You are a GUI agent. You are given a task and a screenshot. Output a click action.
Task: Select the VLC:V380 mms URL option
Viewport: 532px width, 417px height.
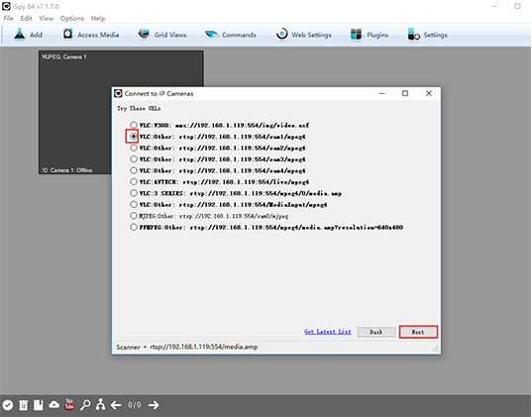point(134,125)
